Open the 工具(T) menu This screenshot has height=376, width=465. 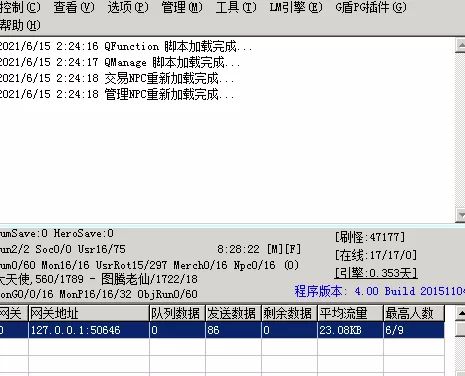tap(236, 7)
